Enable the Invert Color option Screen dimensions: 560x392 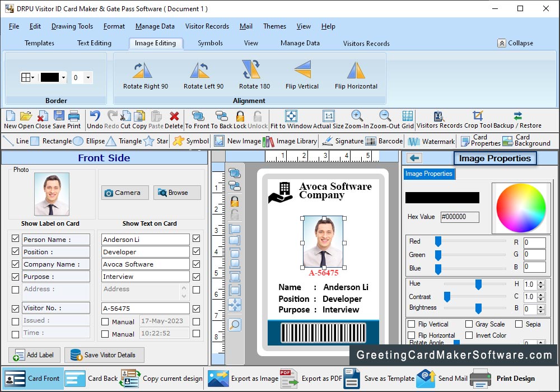[x=469, y=335]
